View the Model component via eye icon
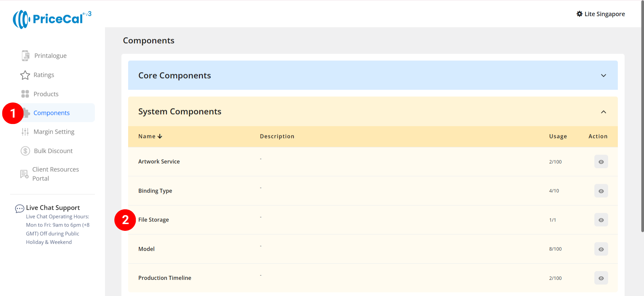The height and width of the screenshot is (296, 644). pyautogui.click(x=601, y=249)
